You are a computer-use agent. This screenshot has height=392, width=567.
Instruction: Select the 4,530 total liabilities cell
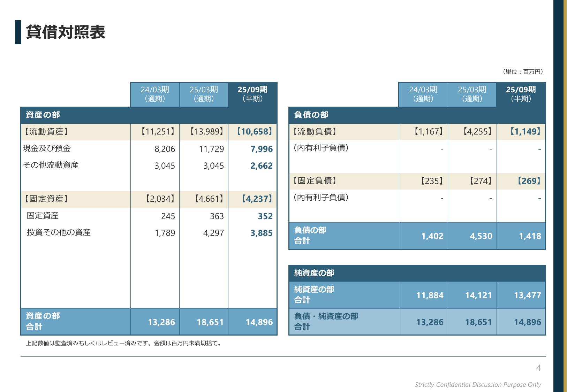tap(481, 236)
